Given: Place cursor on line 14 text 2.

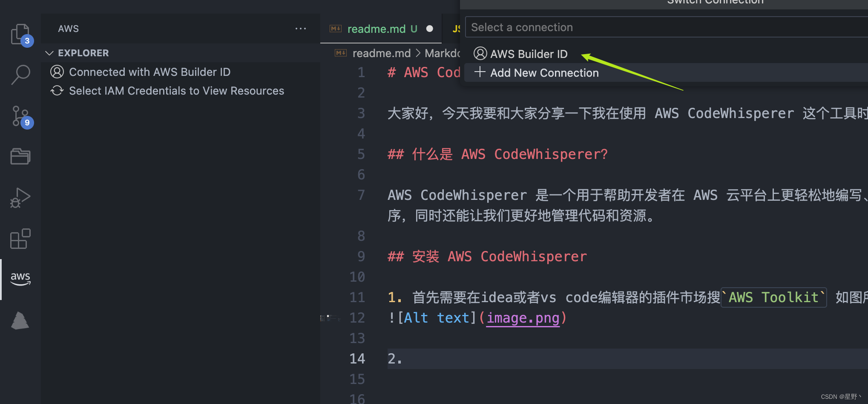Looking at the screenshot, I should coord(394,359).
